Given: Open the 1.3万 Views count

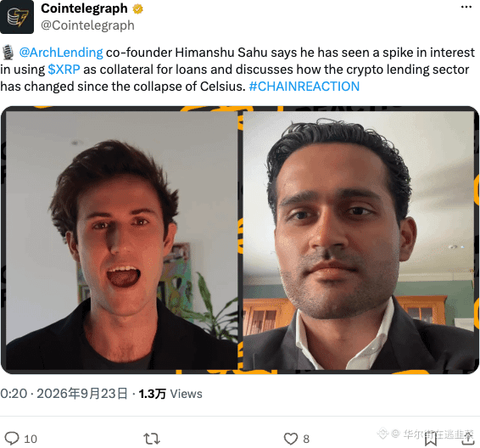Looking at the screenshot, I should (x=170, y=394).
